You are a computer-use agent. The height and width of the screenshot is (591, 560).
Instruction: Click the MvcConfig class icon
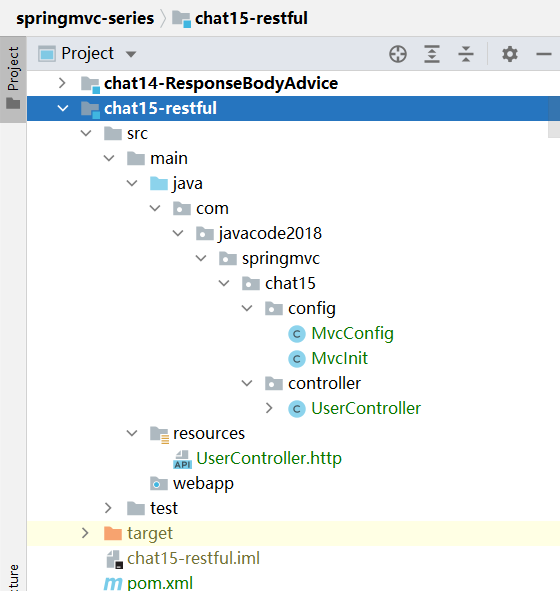coord(297,334)
